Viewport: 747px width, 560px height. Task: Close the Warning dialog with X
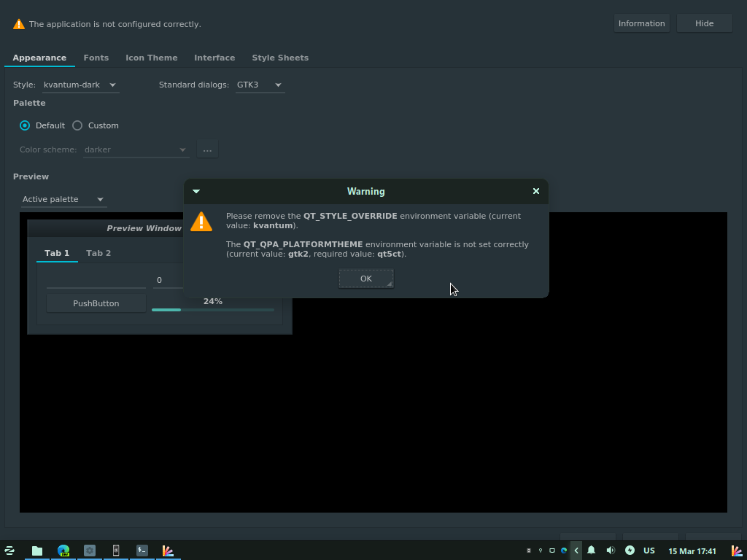tap(536, 191)
